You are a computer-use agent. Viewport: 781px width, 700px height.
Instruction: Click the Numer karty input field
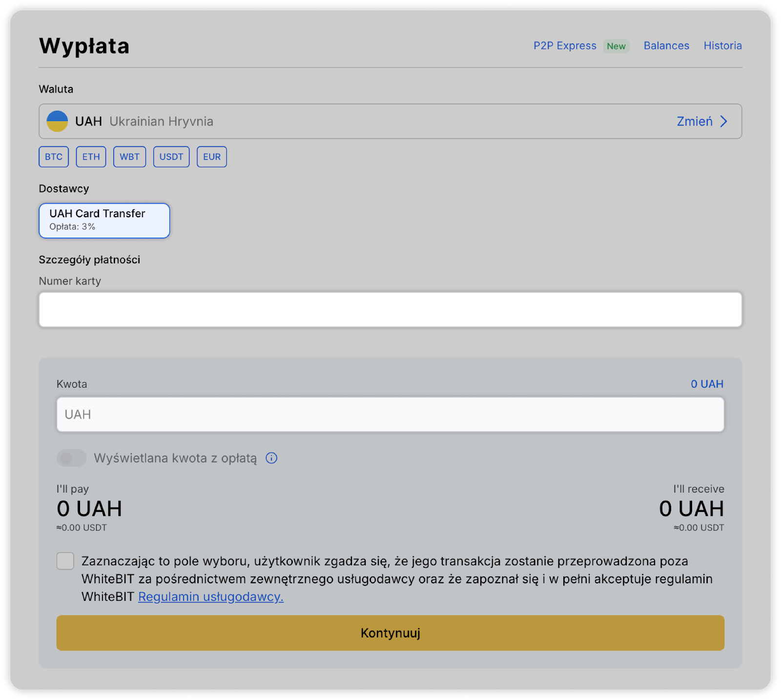(x=390, y=309)
